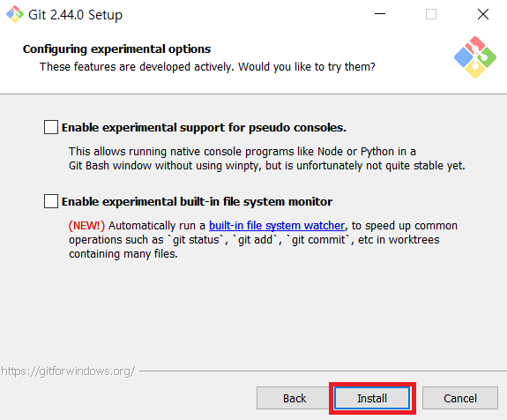507x420 pixels.
Task: Minimize the Git Setup window
Action: point(380,14)
